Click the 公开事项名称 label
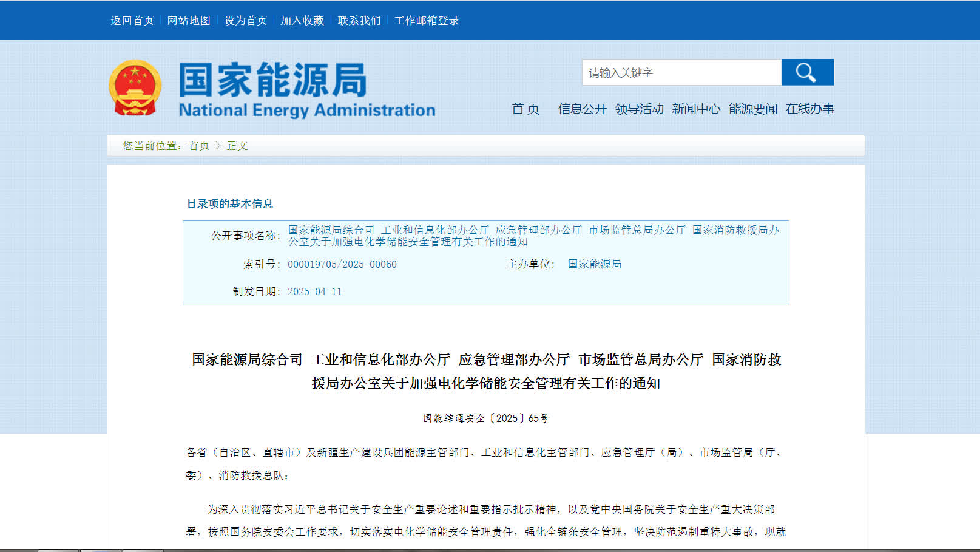Image resolution: width=980 pixels, height=552 pixels. [x=246, y=236]
